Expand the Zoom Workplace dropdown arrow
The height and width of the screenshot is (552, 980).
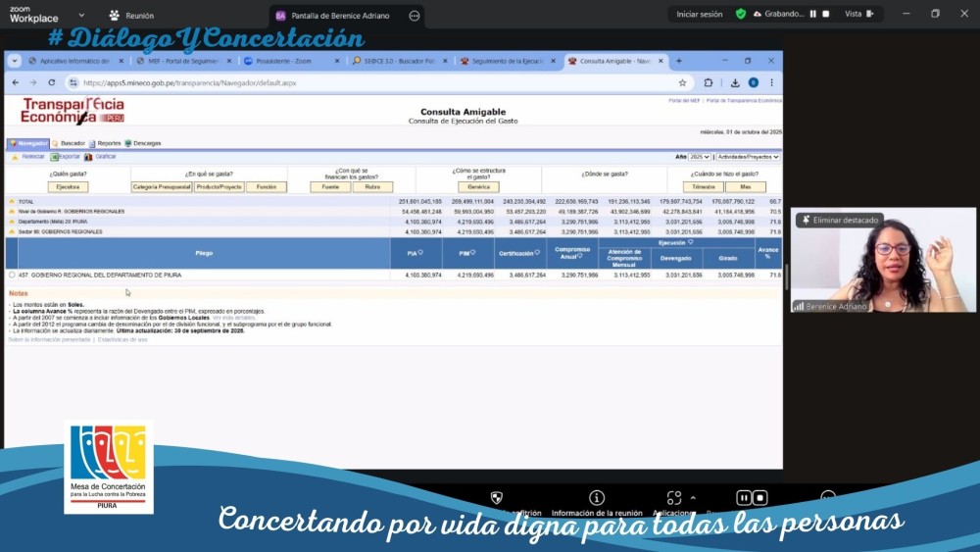click(x=80, y=16)
